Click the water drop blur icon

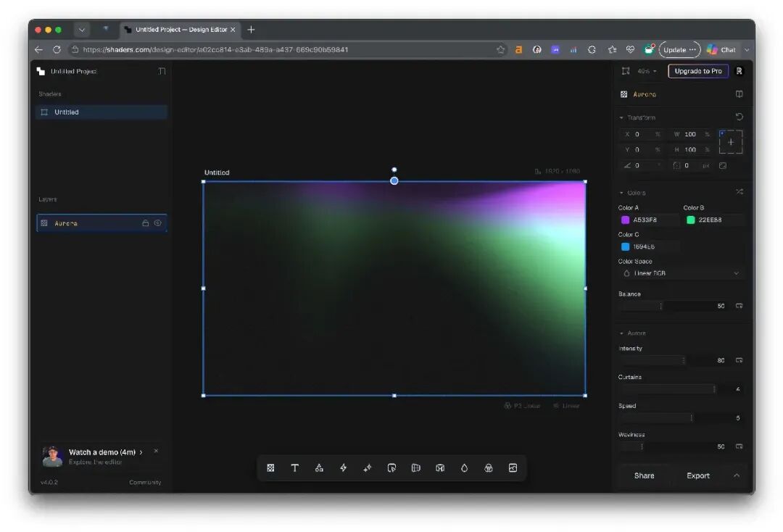coord(465,467)
